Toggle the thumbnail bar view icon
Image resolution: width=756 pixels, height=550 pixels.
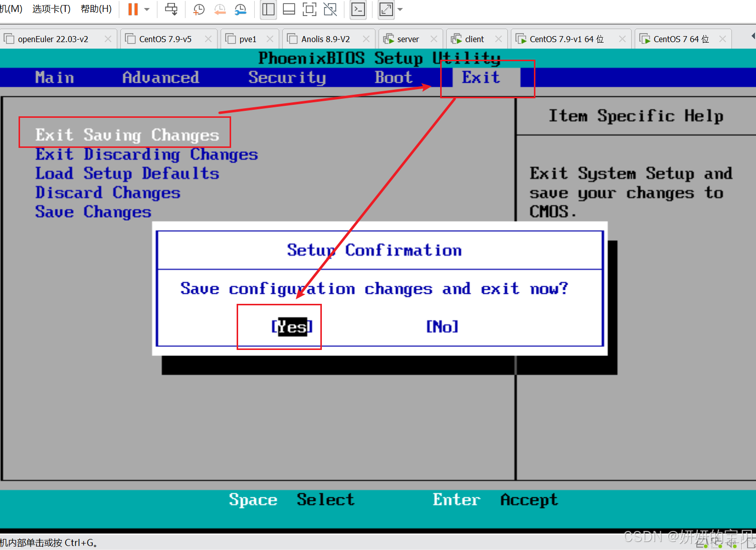[x=289, y=9]
